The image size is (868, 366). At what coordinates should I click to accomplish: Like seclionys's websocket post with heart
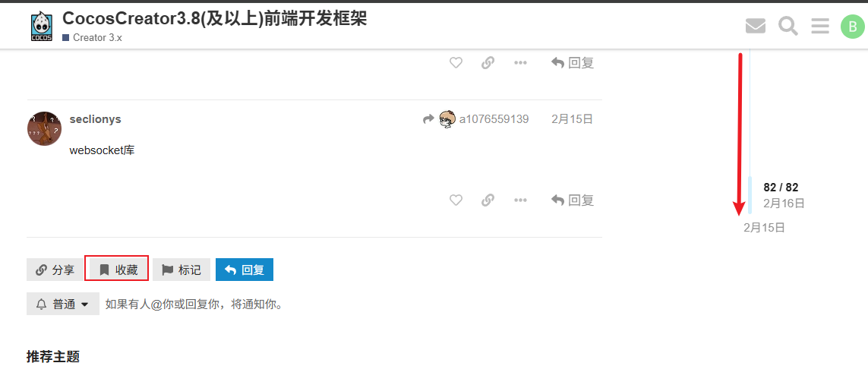(456, 200)
